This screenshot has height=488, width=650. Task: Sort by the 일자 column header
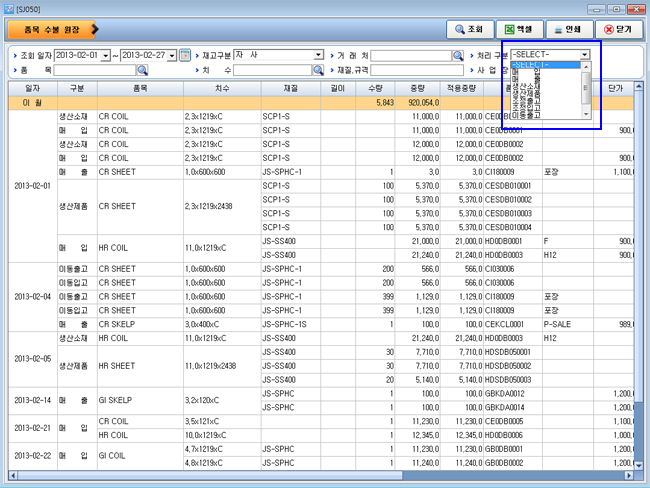point(33,89)
